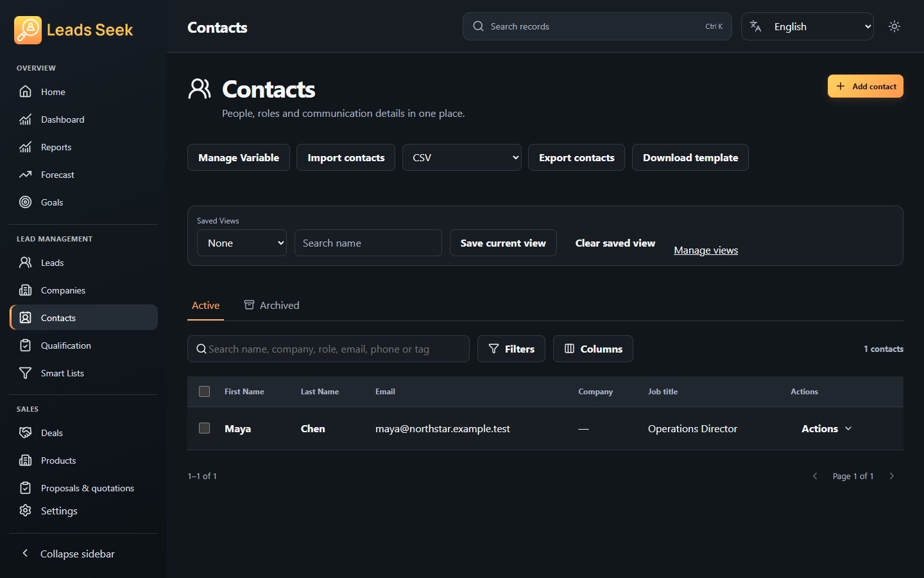Click the Companies building icon
The height and width of the screenshot is (578, 924).
point(25,290)
